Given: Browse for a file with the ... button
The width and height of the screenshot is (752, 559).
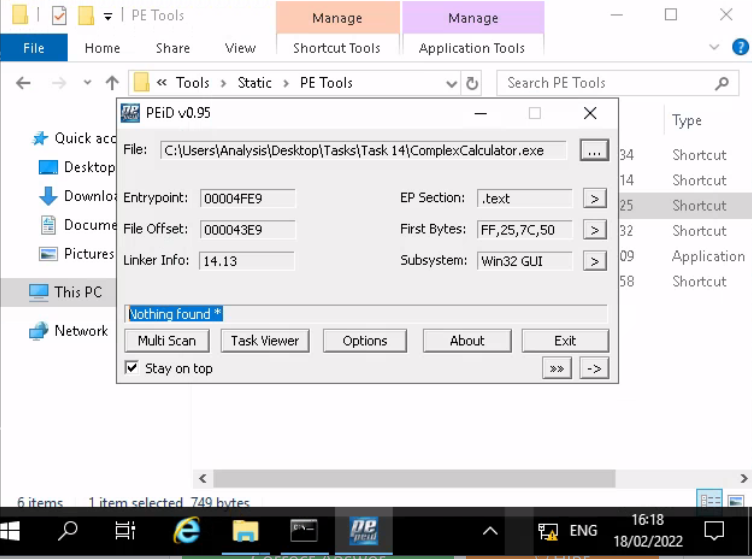Looking at the screenshot, I should pos(594,150).
